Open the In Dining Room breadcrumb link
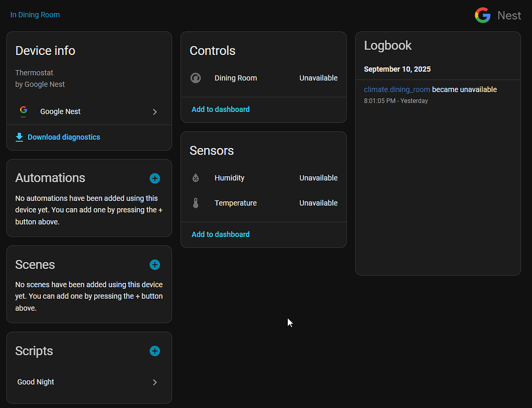Viewport: 532px width, 408px height. pyautogui.click(x=35, y=15)
